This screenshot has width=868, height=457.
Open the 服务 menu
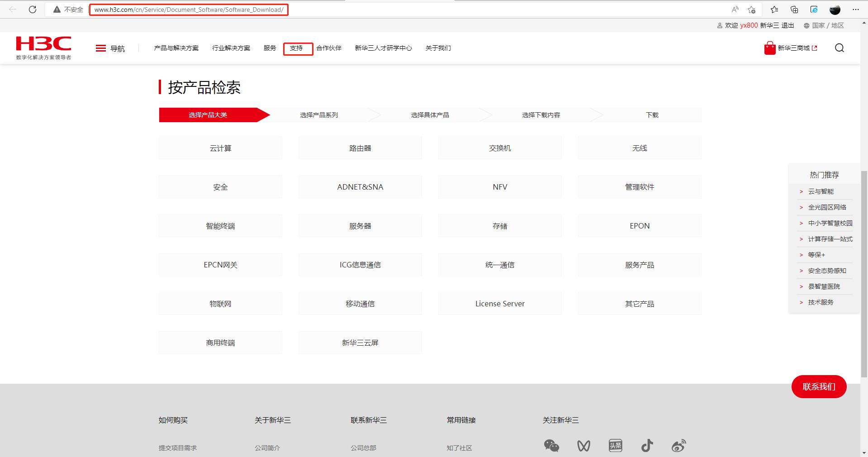point(270,48)
